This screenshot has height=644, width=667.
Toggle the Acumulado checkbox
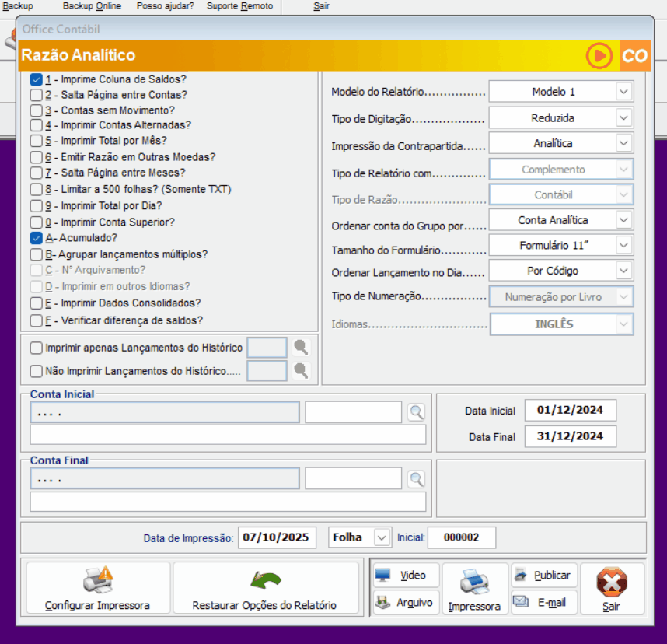37,238
